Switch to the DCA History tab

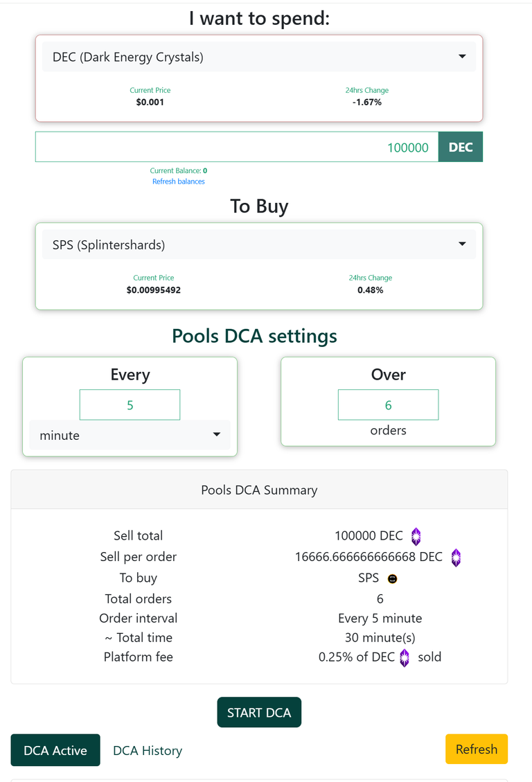pos(148,750)
